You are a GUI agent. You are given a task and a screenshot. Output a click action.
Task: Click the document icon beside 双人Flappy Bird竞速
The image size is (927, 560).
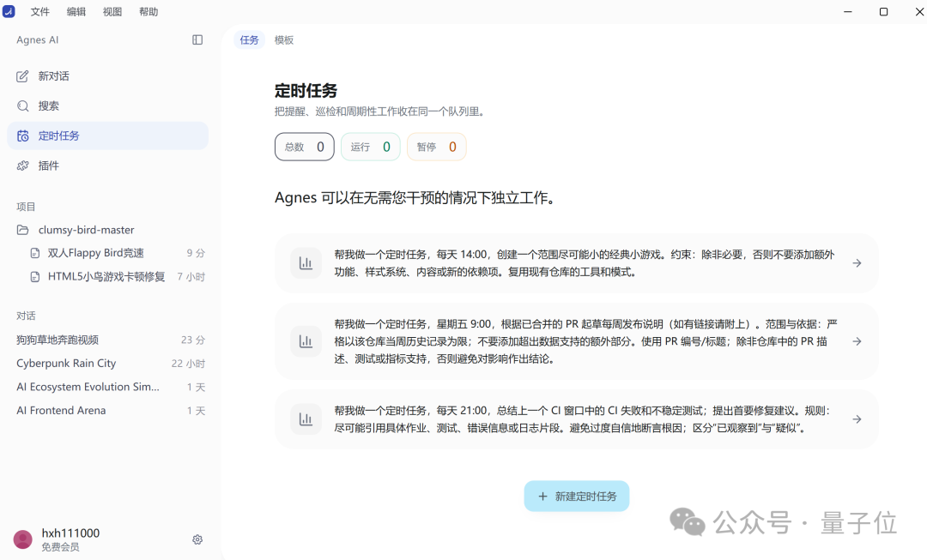pos(35,253)
